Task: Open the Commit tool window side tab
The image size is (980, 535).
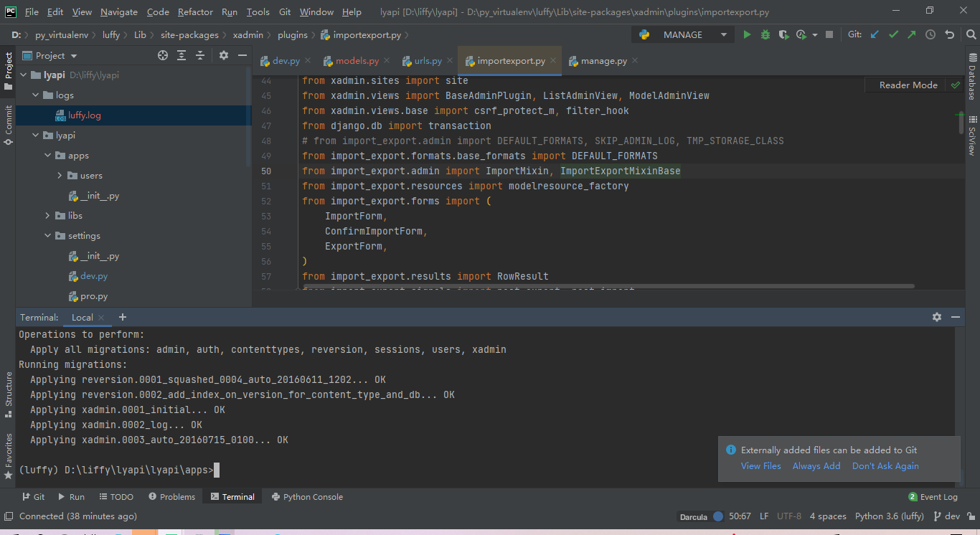Action: 8,125
